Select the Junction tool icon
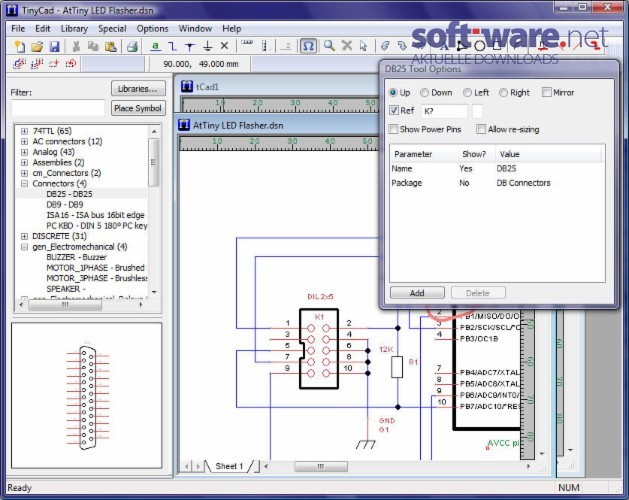Screen dimensions: 629x500 coord(190,47)
